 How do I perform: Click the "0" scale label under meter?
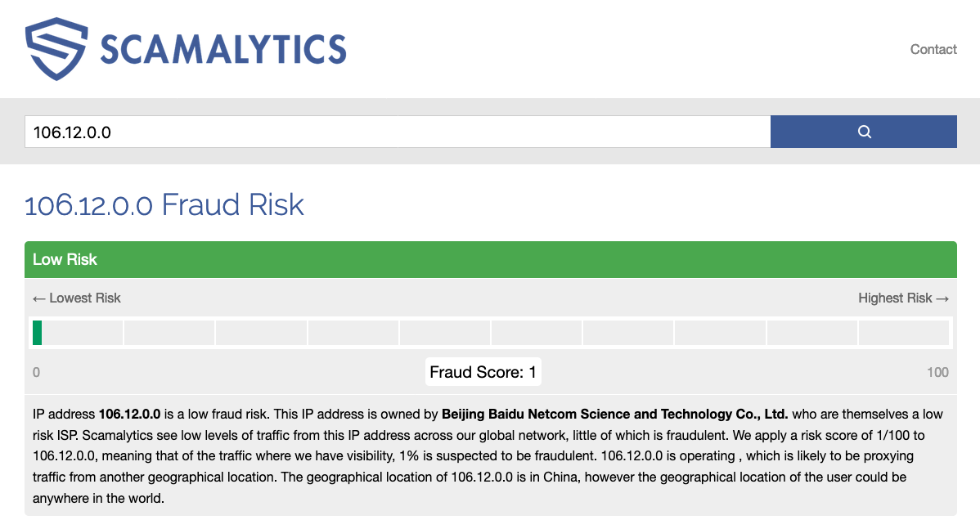(36, 373)
